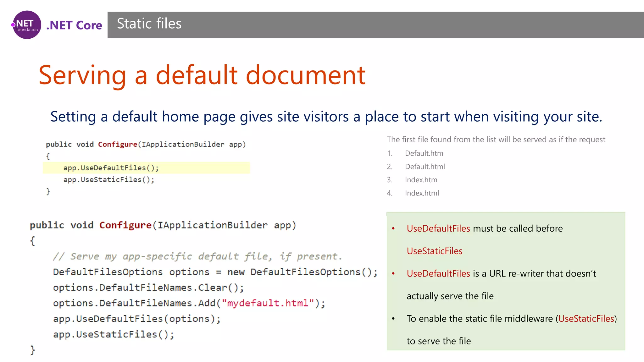Image resolution: width=644 pixels, height=362 pixels.
Task: Click the options.DefaultFileNames.Clear() line
Action: click(148, 288)
